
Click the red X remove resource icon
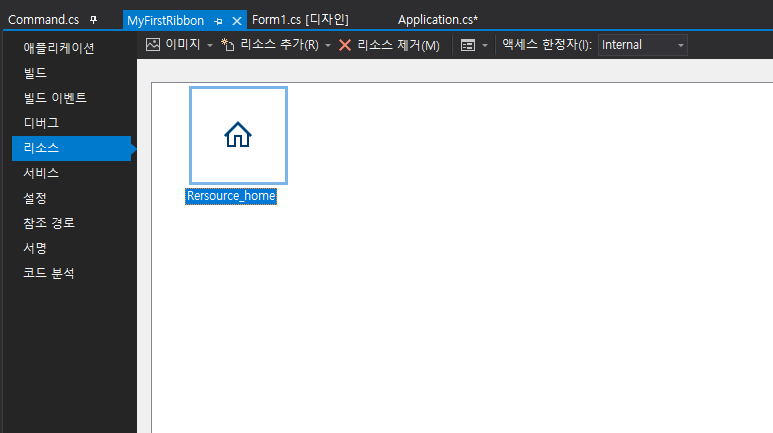click(x=345, y=45)
